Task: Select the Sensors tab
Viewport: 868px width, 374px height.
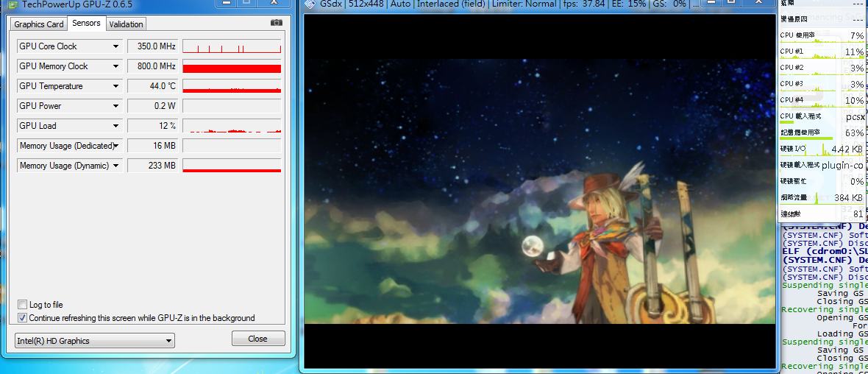Action: pyautogui.click(x=86, y=24)
